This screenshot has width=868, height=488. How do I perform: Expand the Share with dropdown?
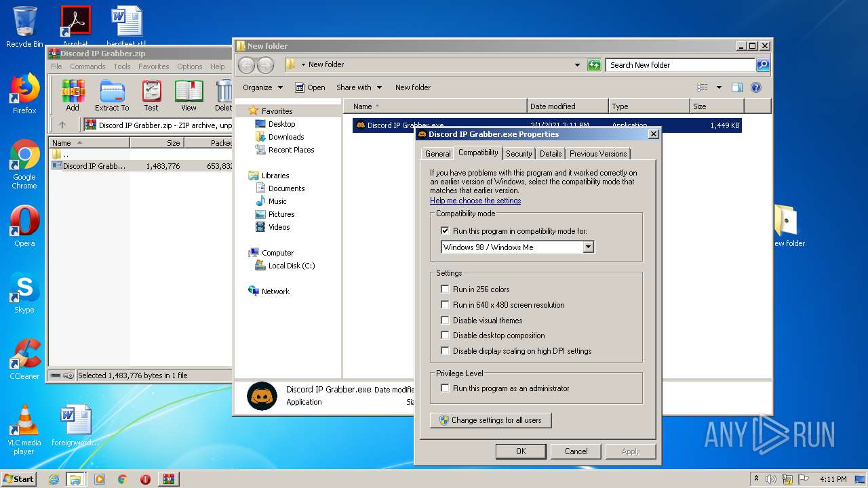point(359,87)
